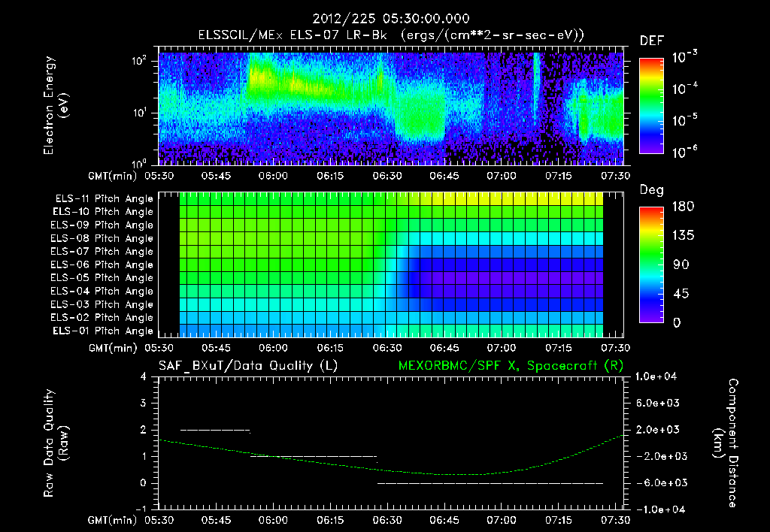Select the ELS-09 Pitch Angle row label
Viewport: 770px width, 532px height.
(x=102, y=225)
